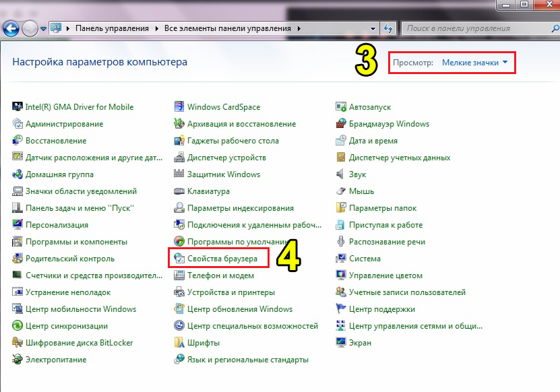This screenshot has width=560, height=392.
Task: Open Администрирование via its gear icon
Action: click(x=17, y=123)
